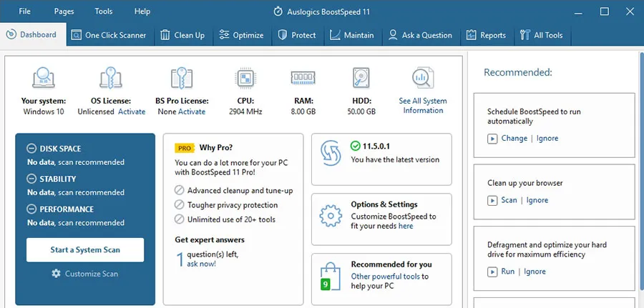Collapse the Stability section
Viewport: 644px width, 308px height.
[x=31, y=179]
